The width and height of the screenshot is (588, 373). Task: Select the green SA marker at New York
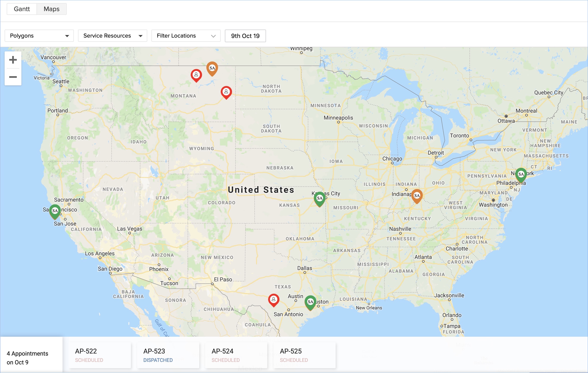coord(521,175)
